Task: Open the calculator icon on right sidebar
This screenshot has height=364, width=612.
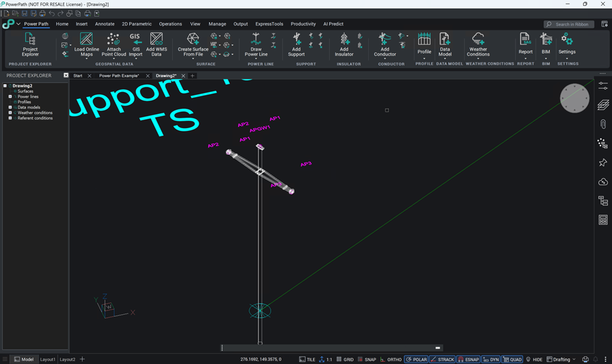Action: pyautogui.click(x=603, y=220)
